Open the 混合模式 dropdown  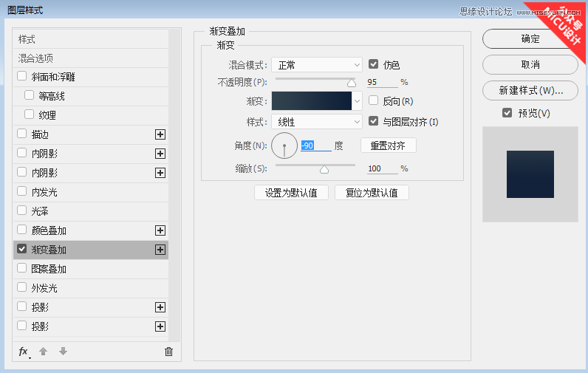pos(316,65)
